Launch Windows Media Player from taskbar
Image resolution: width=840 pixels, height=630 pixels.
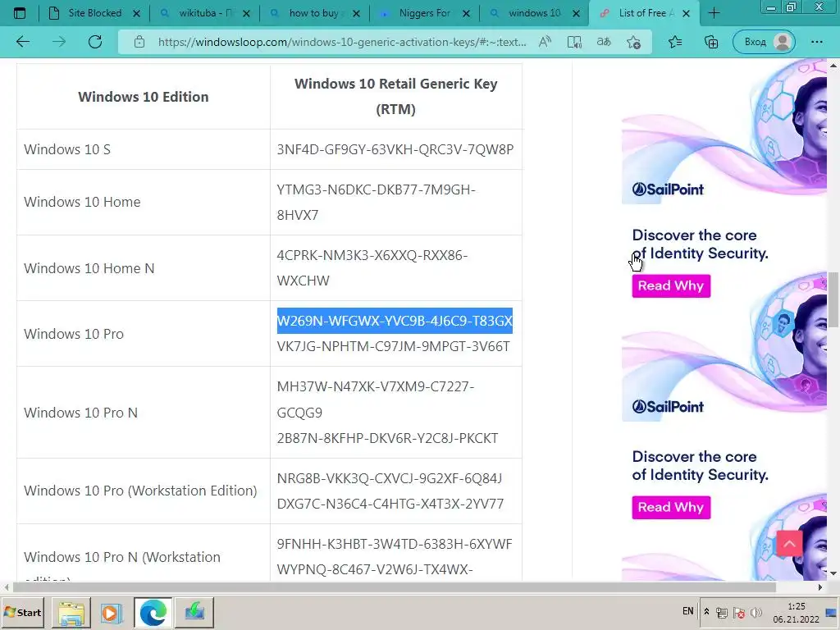click(x=112, y=612)
